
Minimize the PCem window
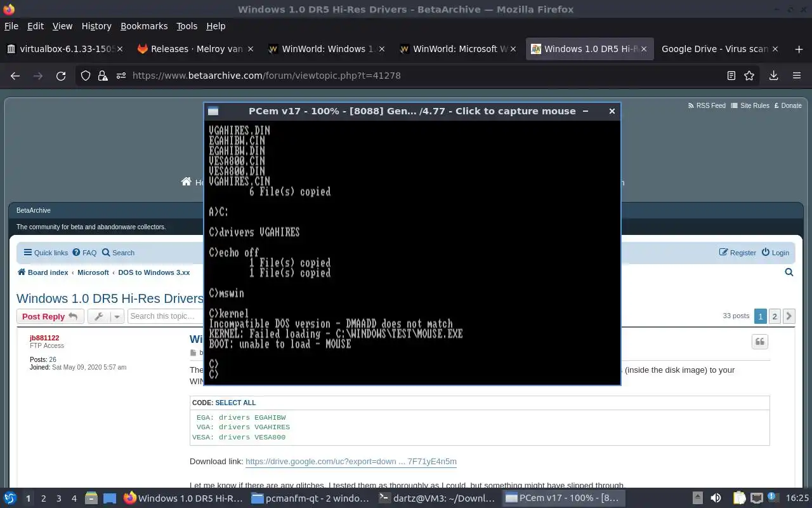point(586,111)
